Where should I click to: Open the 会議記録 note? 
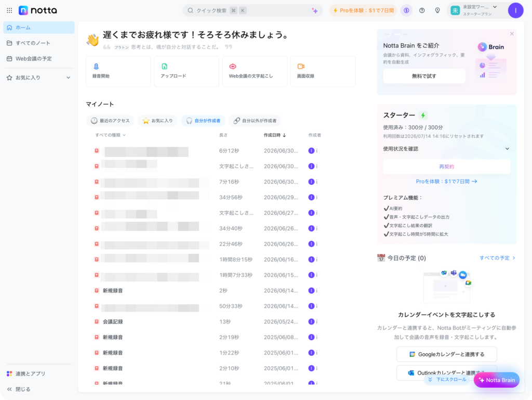[x=113, y=321]
